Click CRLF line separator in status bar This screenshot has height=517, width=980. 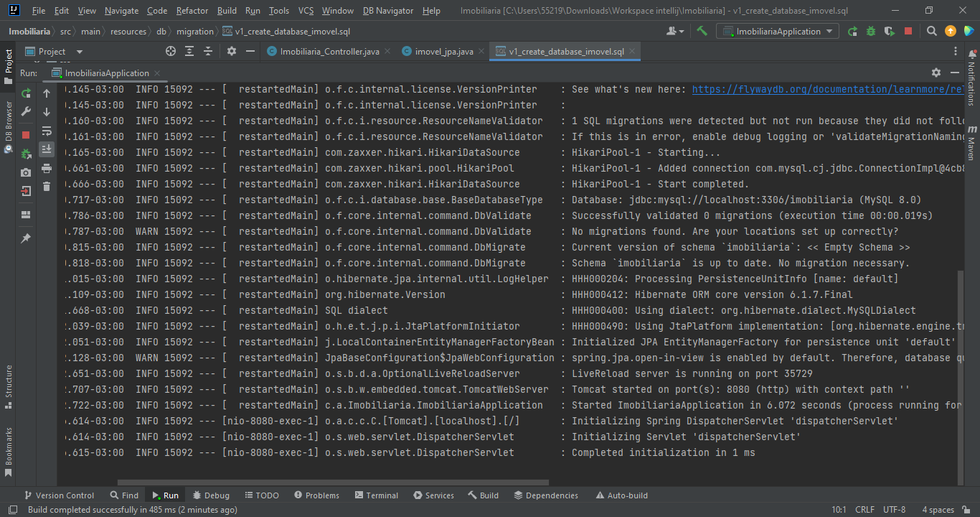click(864, 510)
